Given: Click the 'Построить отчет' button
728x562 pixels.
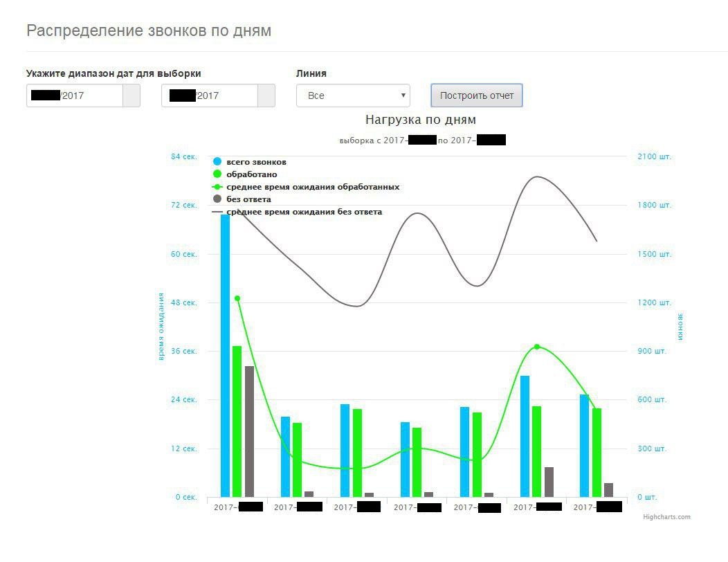Looking at the screenshot, I should click(x=476, y=96).
